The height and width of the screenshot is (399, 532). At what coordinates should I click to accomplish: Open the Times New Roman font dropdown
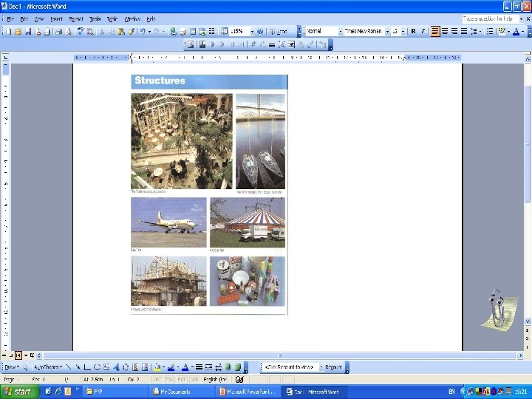coord(387,32)
